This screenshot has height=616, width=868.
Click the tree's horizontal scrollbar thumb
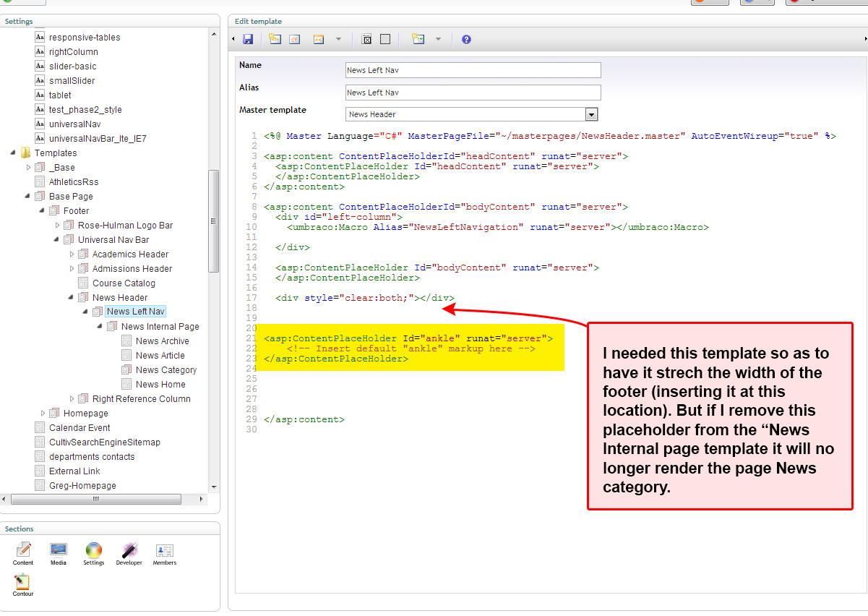pos(96,499)
